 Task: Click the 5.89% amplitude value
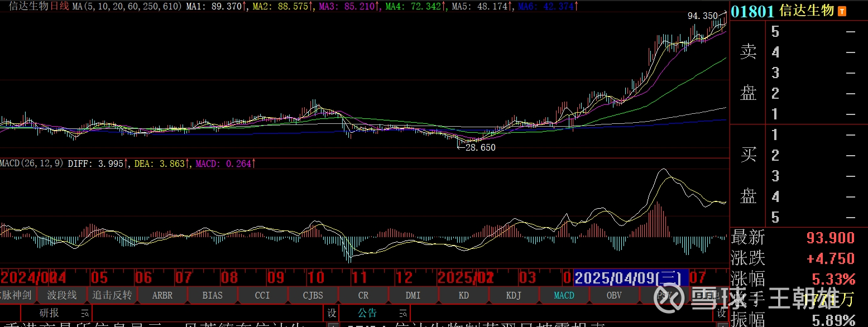click(833, 320)
